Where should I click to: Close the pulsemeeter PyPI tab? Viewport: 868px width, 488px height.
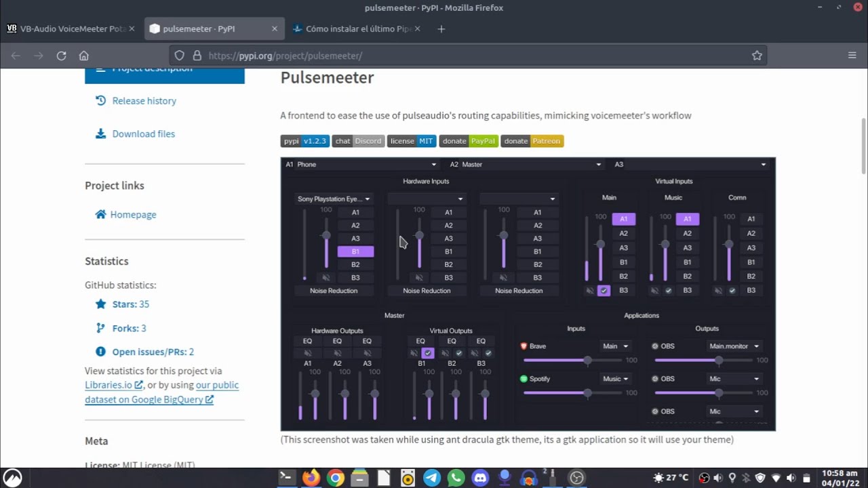(275, 29)
